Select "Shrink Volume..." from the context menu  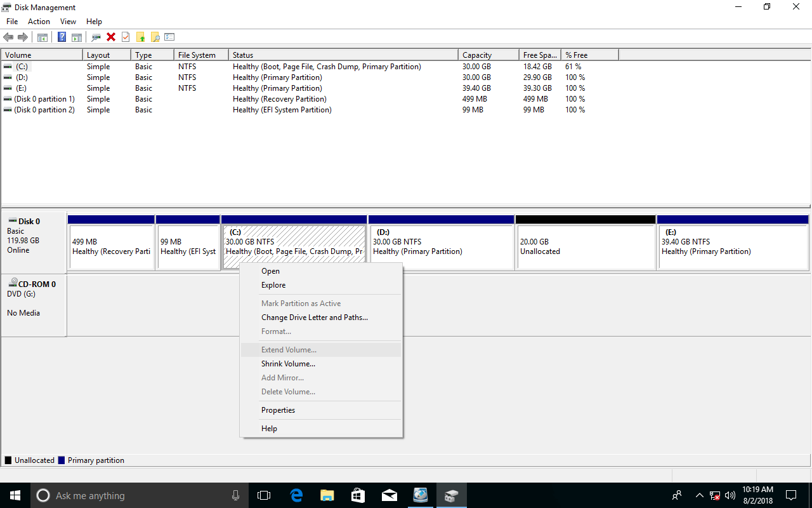tap(288, 363)
